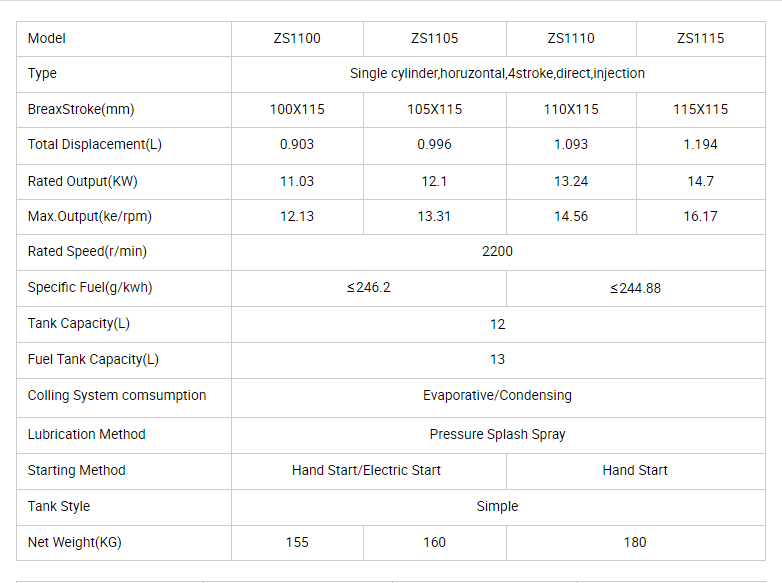Click the Model row label

click(x=47, y=39)
